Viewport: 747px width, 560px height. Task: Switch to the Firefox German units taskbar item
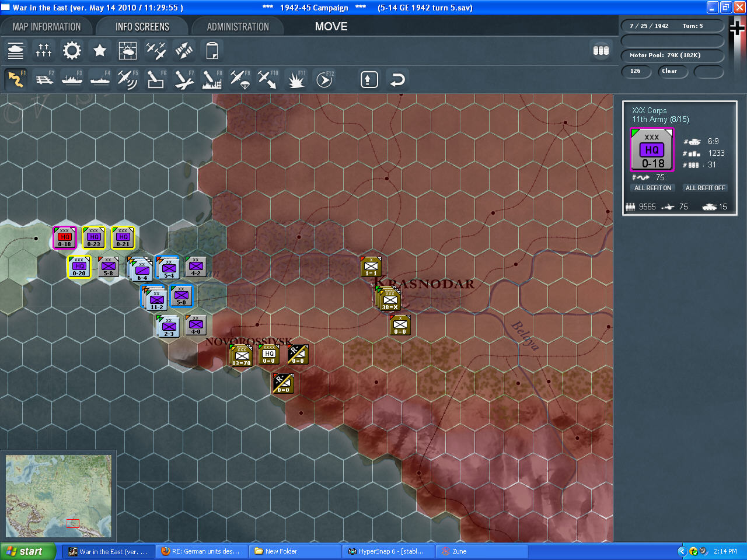pyautogui.click(x=201, y=551)
